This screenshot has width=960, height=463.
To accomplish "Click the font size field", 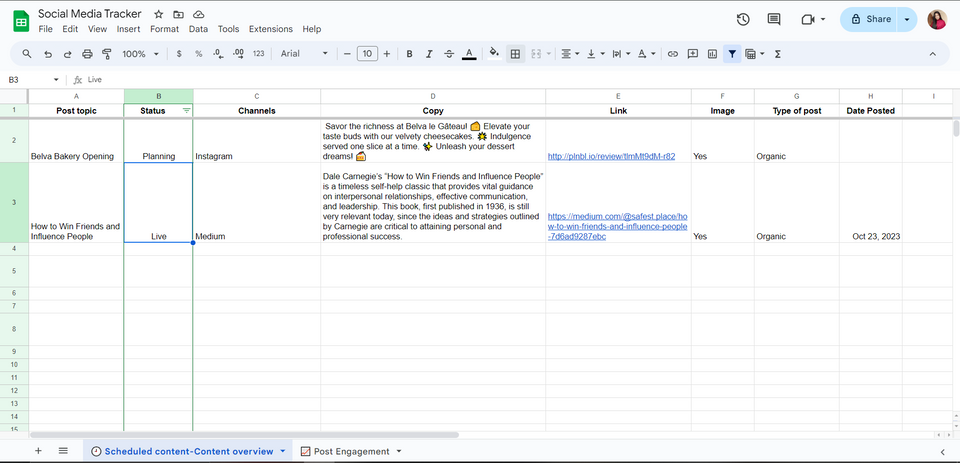I will click(x=367, y=54).
